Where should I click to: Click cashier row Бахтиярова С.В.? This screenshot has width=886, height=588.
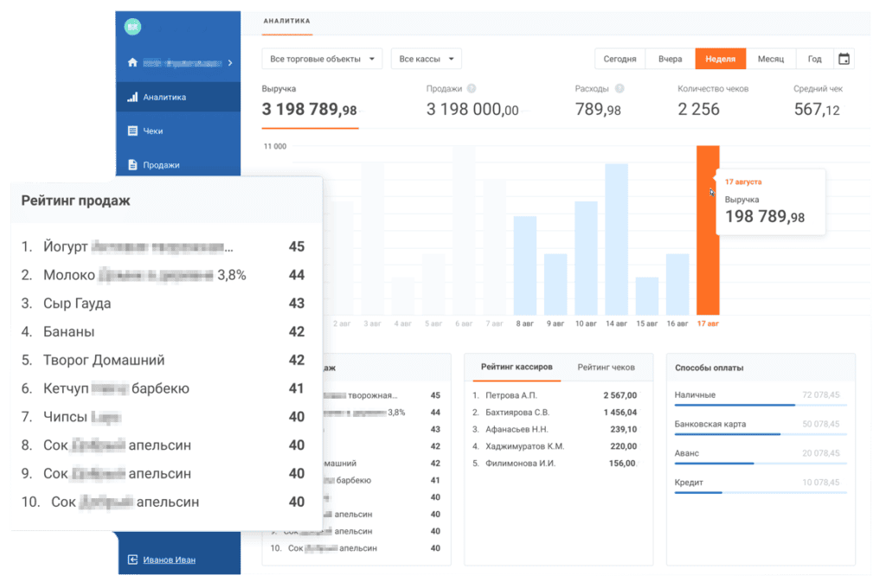pos(555,412)
